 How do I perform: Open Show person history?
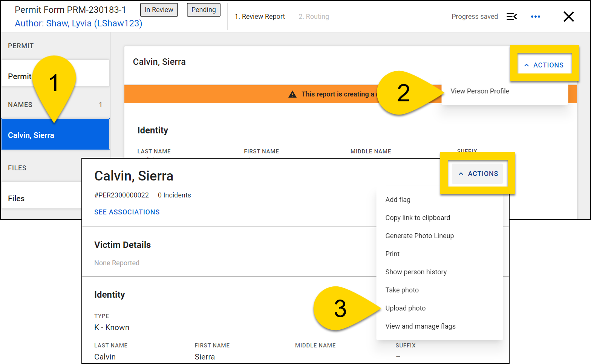[x=416, y=272]
